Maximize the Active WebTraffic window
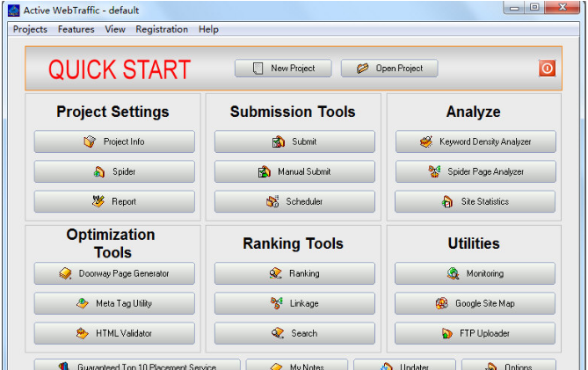The image size is (588, 370). click(x=534, y=8)
